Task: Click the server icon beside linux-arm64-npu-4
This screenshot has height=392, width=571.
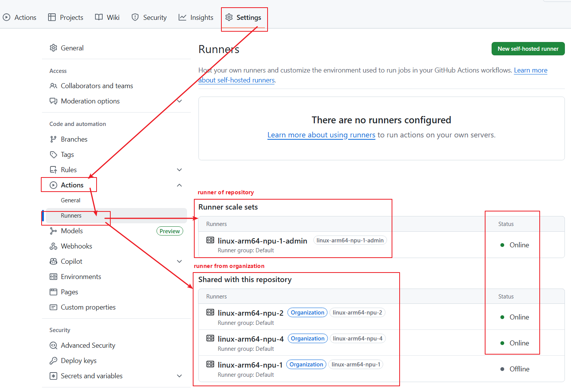Action: pos(210,338)
